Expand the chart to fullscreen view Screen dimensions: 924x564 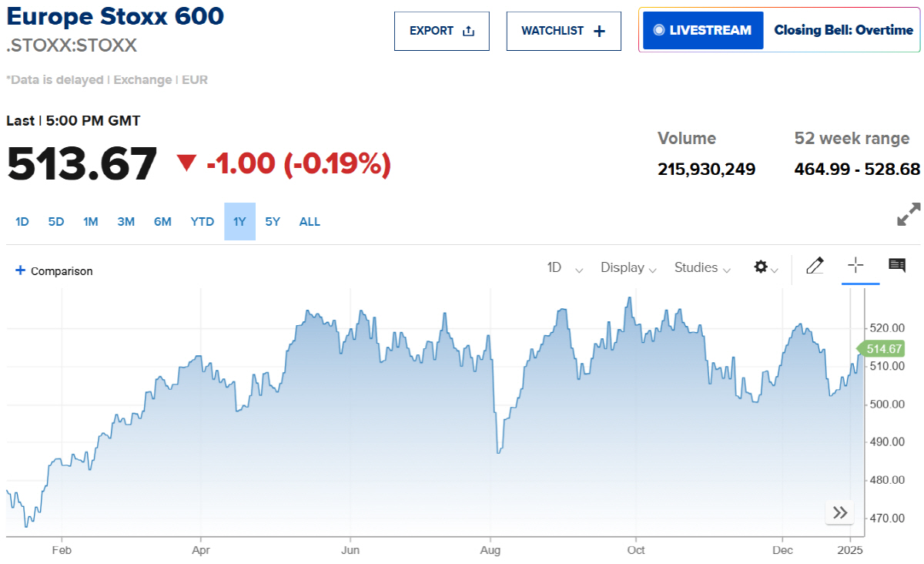point(909,214)
